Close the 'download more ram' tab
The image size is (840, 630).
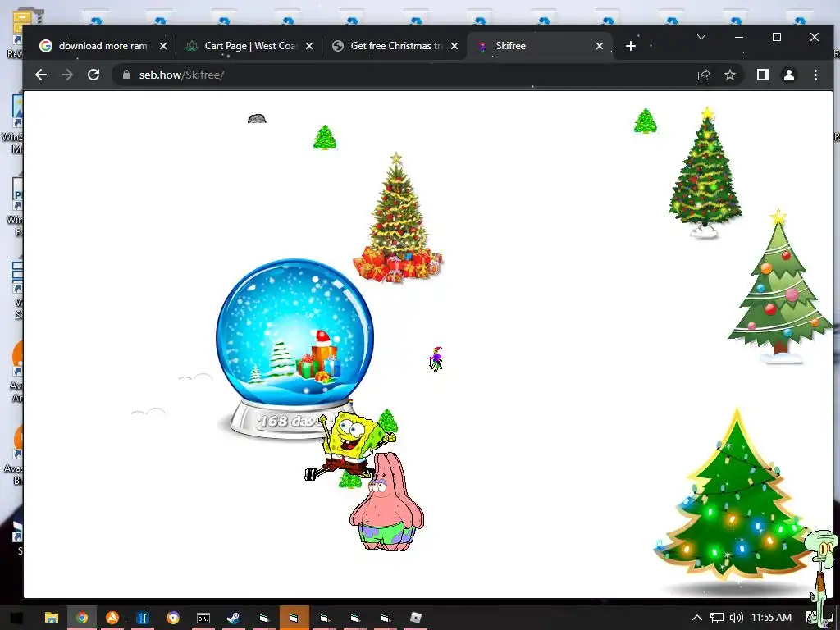click(x=163, y=46)
